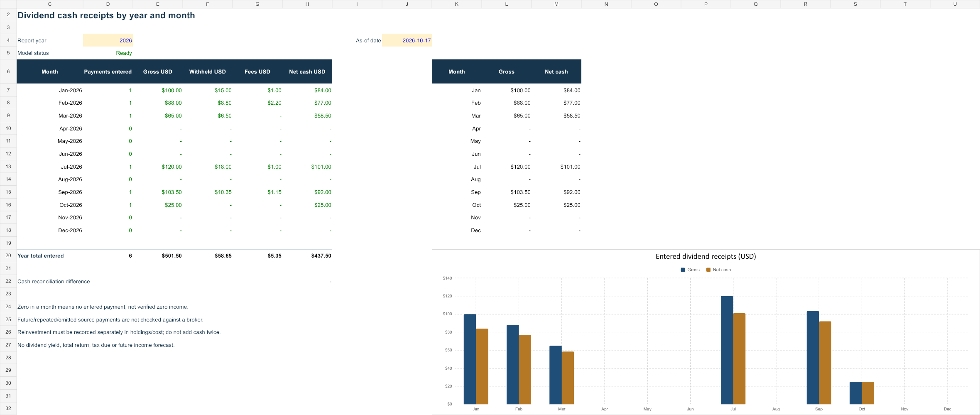Select Sep-2026 withheld value $10.35
980x415 pixels.
[x=208, y=192]
